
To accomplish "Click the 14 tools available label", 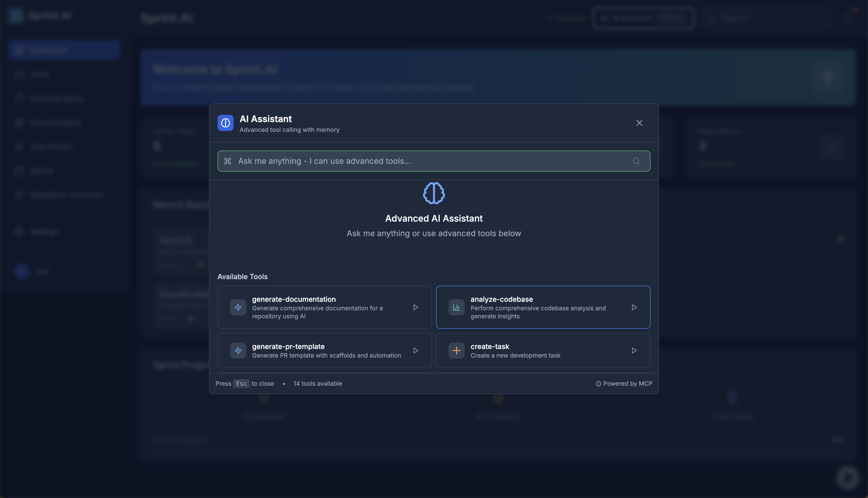I will (x=317, y=383).
